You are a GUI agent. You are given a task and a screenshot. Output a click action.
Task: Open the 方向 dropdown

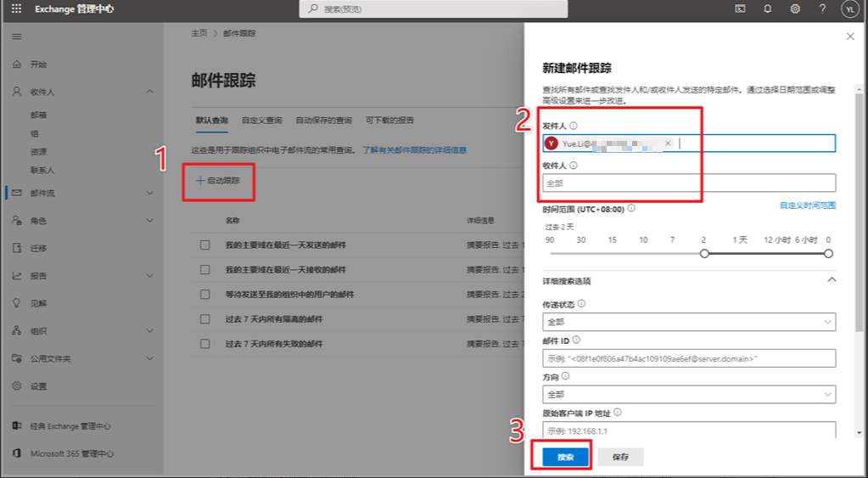[x=688, y=395]
